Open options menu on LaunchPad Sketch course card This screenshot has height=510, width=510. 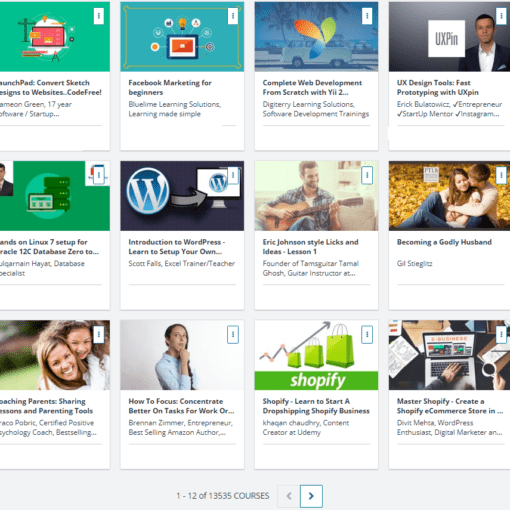(99, 16)
